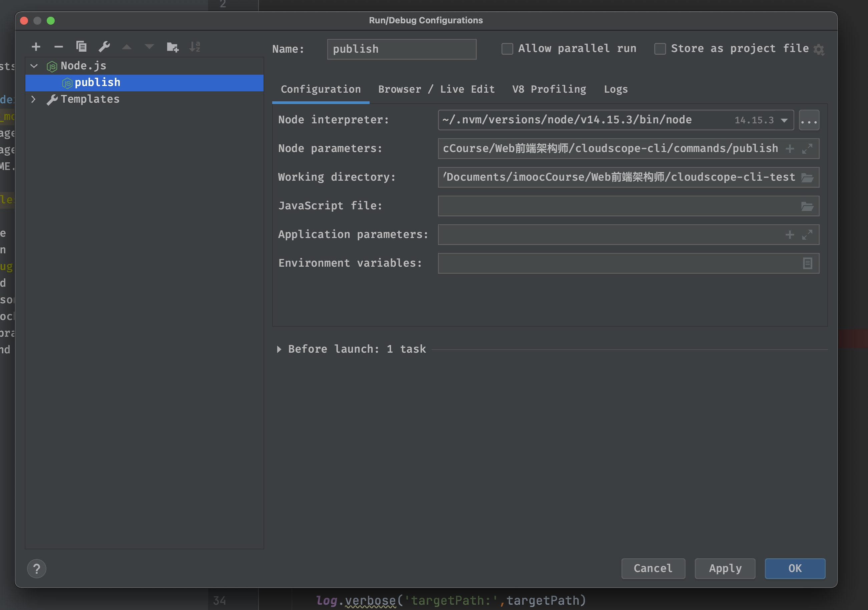Browse for Node interpreter with ellipsis button
868x610 pixels.
(809, 120)
